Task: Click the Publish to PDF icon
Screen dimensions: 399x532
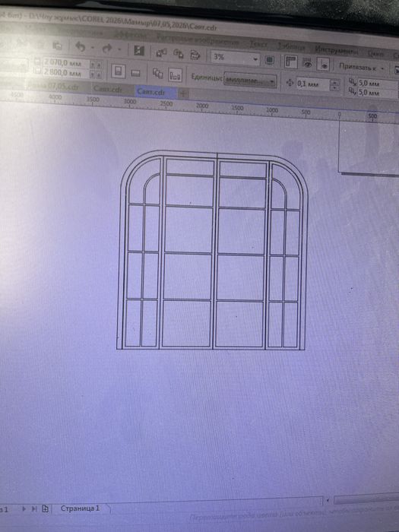Action: [x=195, y=55]
